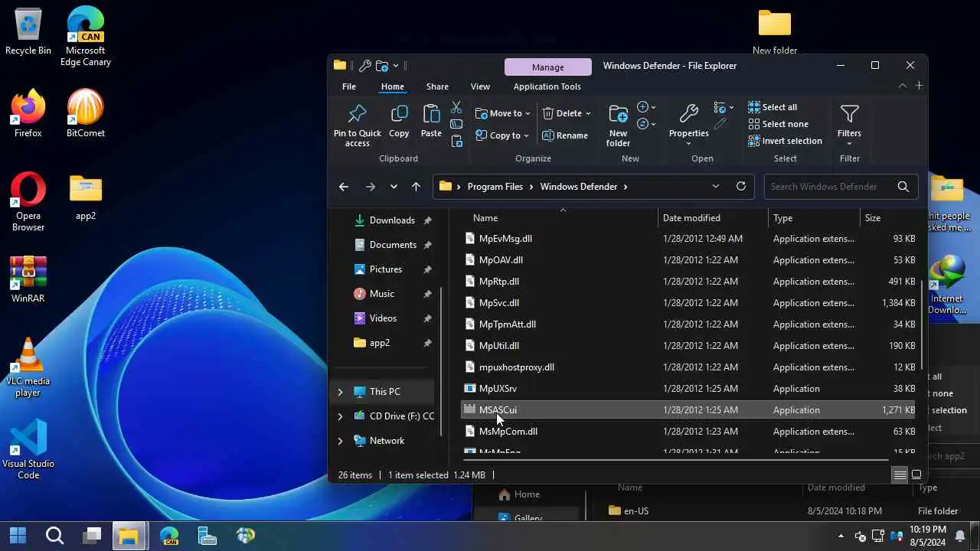Open the File menu
Viewport: 980px width, 551px height.
pyautogui.click(x=349, y=86)
